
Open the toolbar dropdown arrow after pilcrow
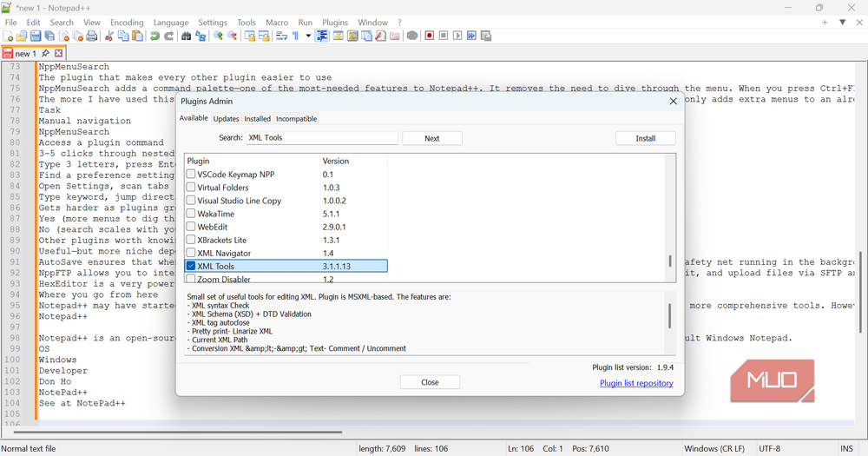tap(308, 36)
